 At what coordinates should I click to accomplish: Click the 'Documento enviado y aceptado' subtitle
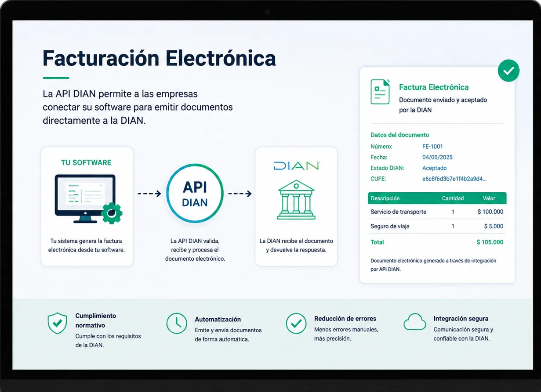(443, 105)
